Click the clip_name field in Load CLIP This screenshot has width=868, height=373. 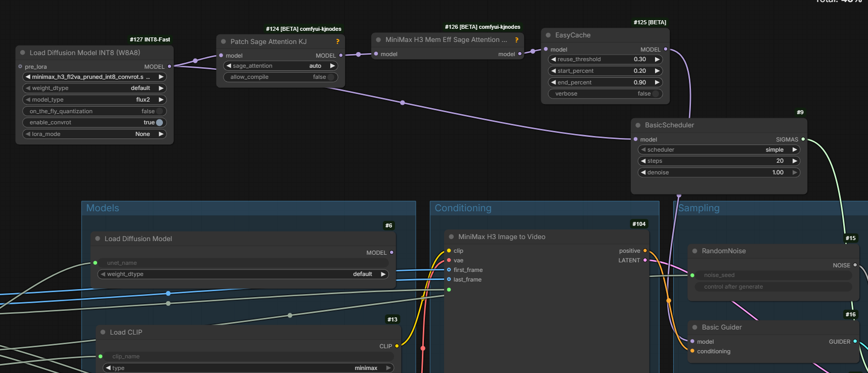click(x=248, y=356)
